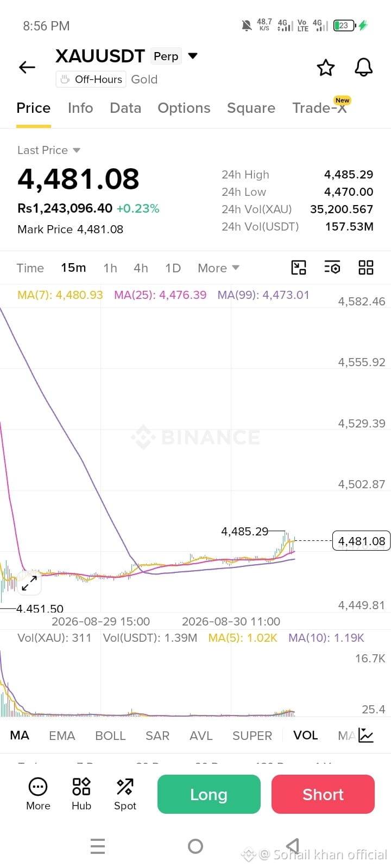Tap the red Short button

tap(323, 794)
